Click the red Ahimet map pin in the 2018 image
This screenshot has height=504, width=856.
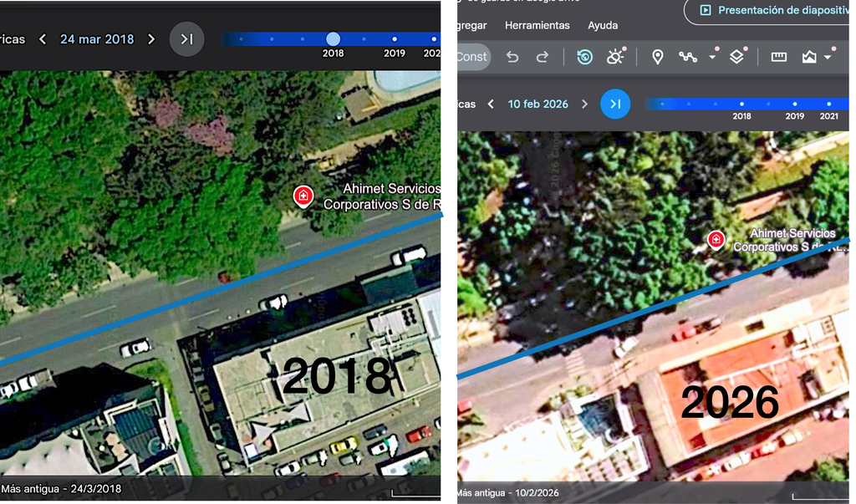303,196
